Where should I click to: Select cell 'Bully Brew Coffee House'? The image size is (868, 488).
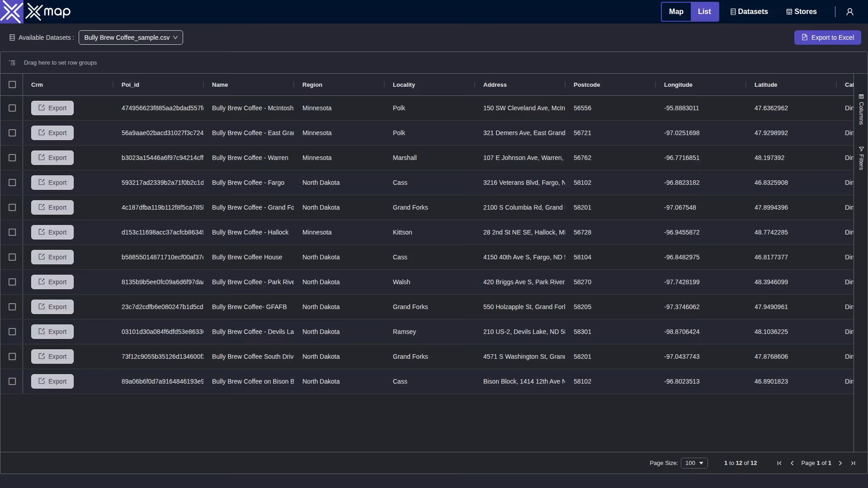pos(247,257)
